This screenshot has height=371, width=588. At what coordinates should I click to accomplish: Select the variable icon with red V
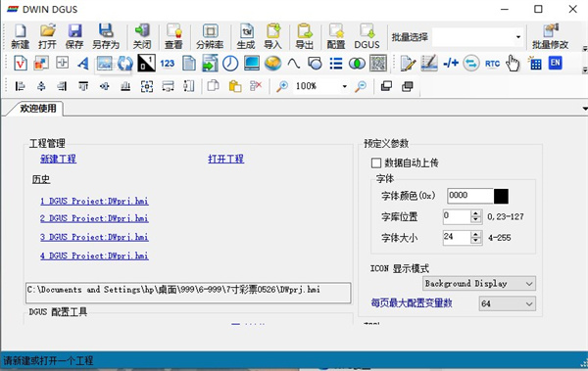point(21,63)
